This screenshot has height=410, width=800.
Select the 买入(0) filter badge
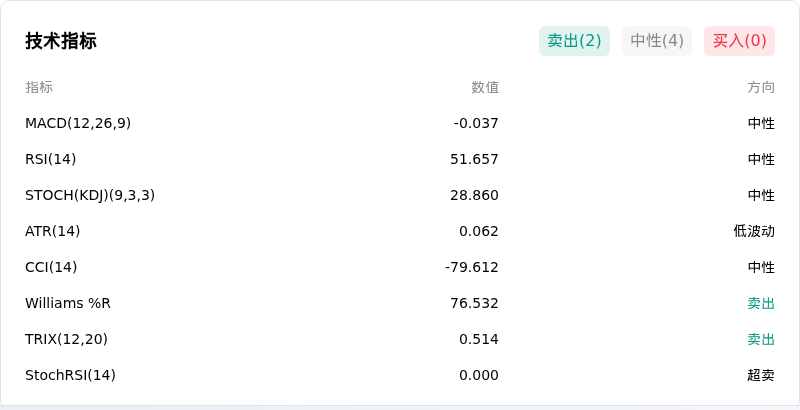(x=739, y=41)
